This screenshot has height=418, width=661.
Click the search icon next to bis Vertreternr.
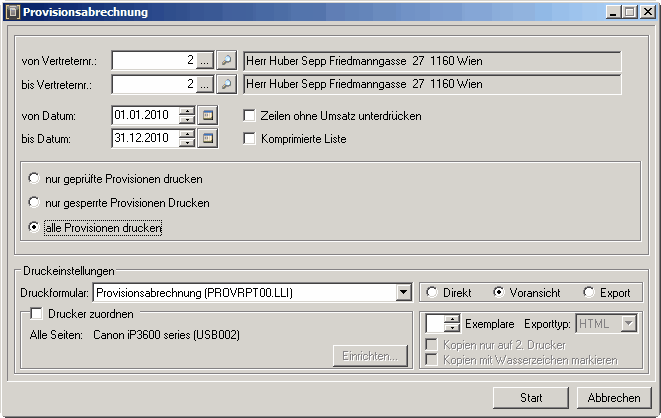227,85
